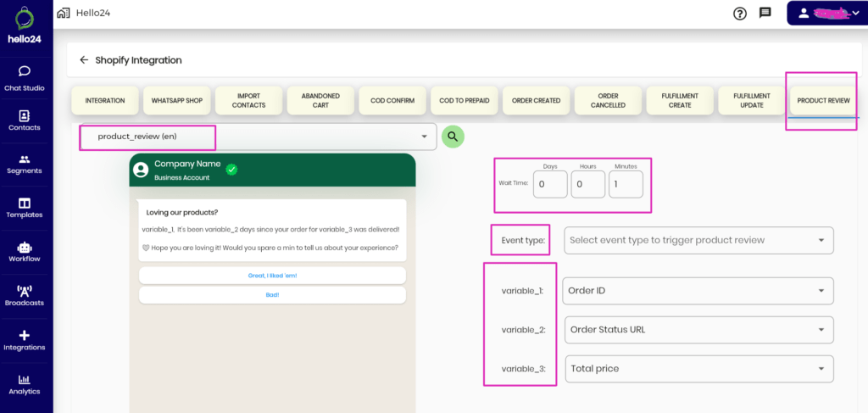Click the "variable_2:" label
Viewport: 868px width, 413px height.
(x=524, y=330)
